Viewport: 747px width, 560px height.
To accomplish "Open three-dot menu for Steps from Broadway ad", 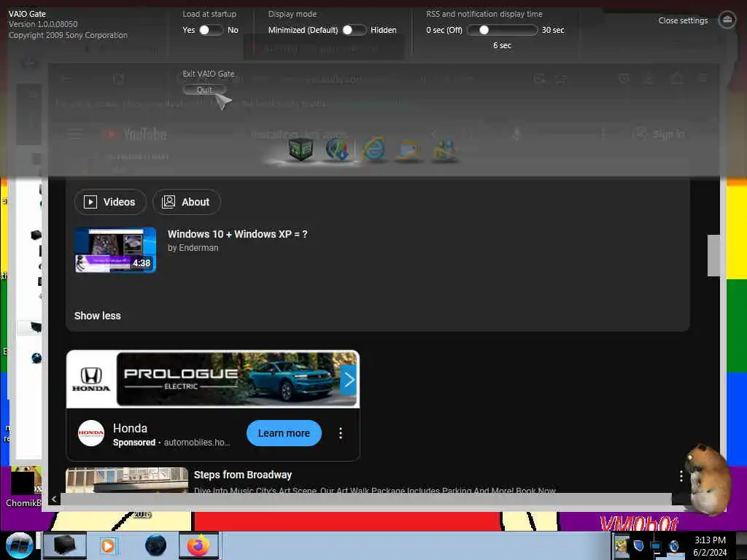I will point(681,475).
